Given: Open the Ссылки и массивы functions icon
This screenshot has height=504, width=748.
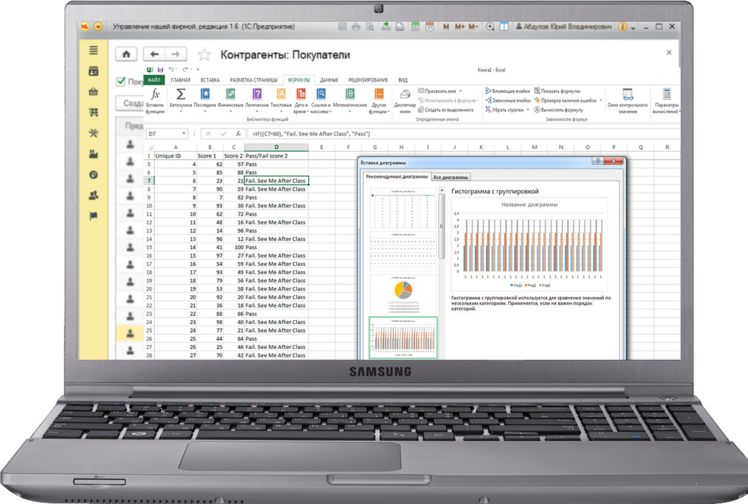Looking at the screenshot, I should point(321,94).
